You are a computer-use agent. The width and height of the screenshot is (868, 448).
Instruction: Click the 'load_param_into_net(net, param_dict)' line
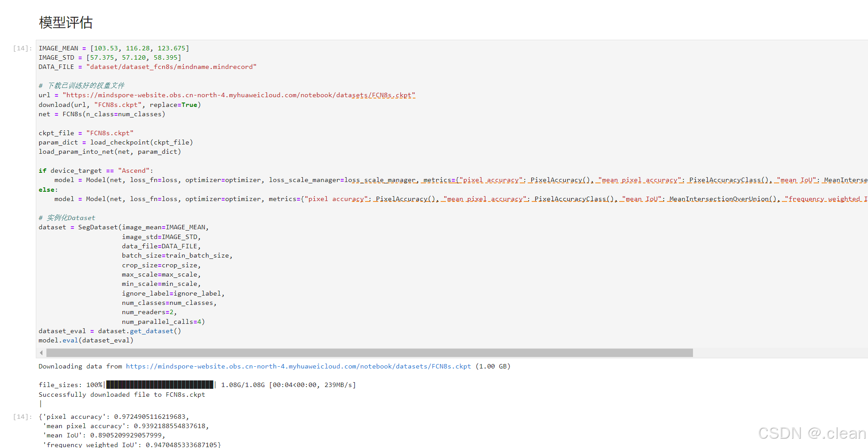pyautogui.click(x=110, y=152)
